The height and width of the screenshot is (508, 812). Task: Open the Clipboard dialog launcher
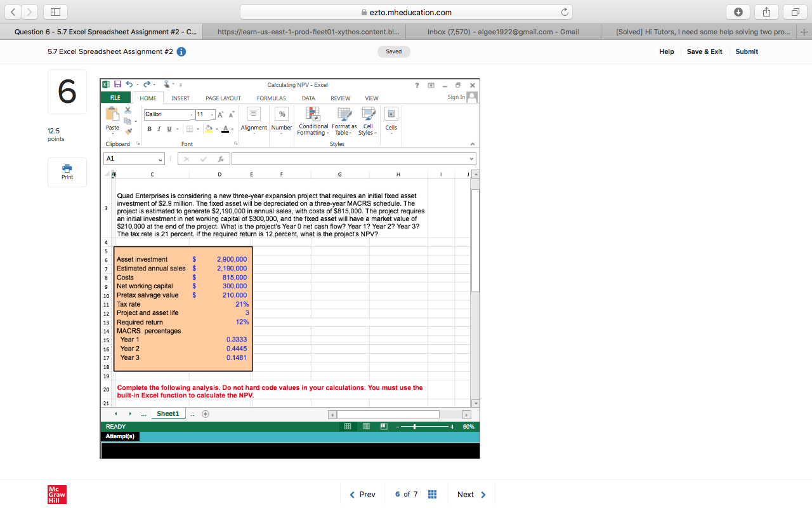pos(139,144)
